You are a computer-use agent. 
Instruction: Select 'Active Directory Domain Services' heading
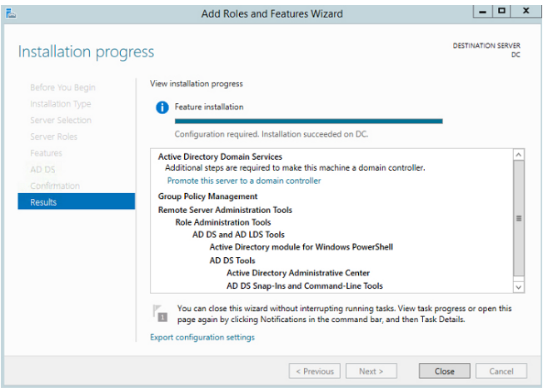point(220,156)
